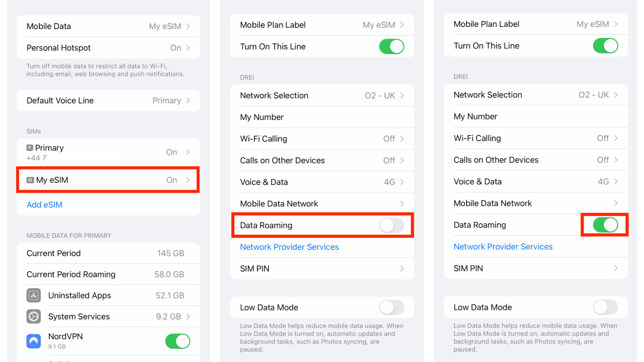Select the My eSIM row under SIMs
Viewport: 644px width, 362px height.
[x=108, y=180]
